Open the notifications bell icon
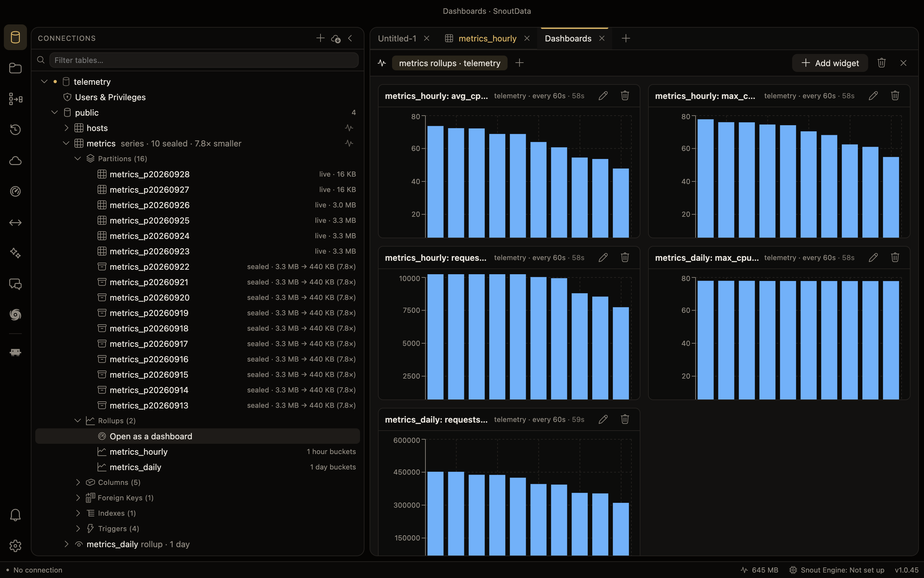924x578 pixels. [x=15, y=515]
